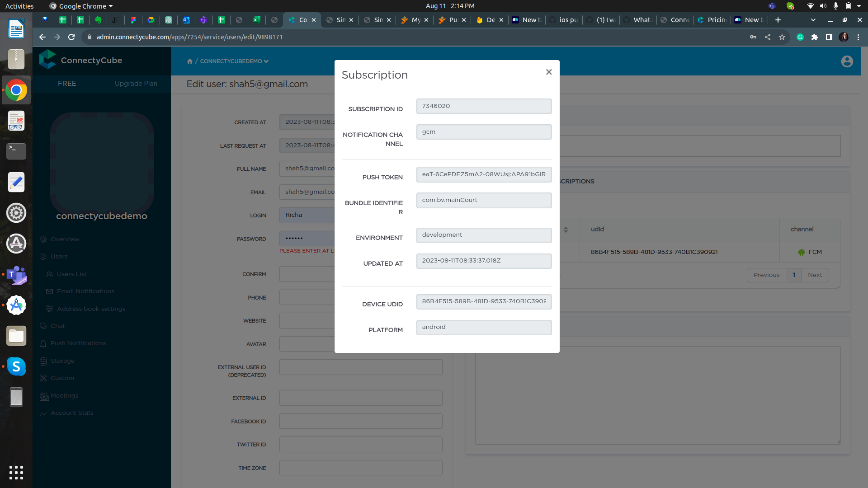Open the home breadcrumb icon
Image resolution: width=868 pixels, height=488 pixels.
click(x=190, y=61)
